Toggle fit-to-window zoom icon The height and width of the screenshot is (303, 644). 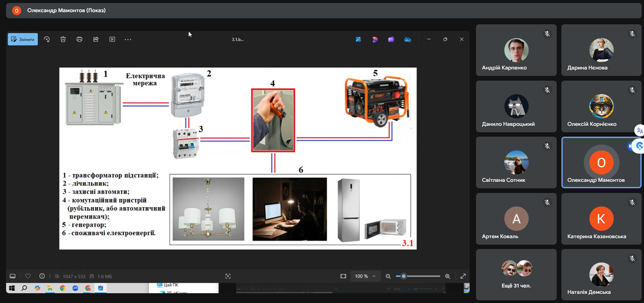[343, 276]
